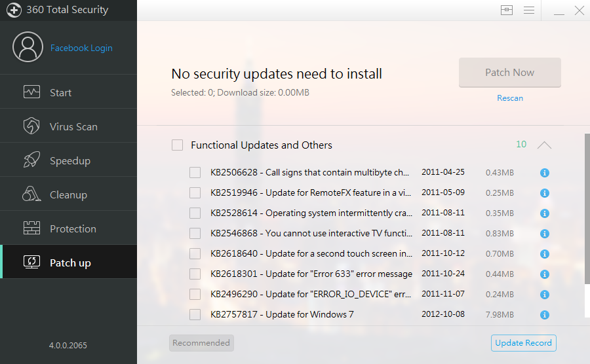Switch to the Speedup section
This screenshot has height=364, width=590.
pos(68,161)
